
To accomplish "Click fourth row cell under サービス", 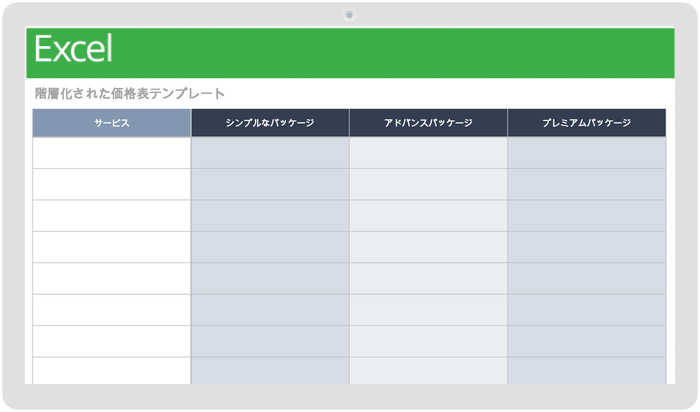I will [x=111, y=247].
